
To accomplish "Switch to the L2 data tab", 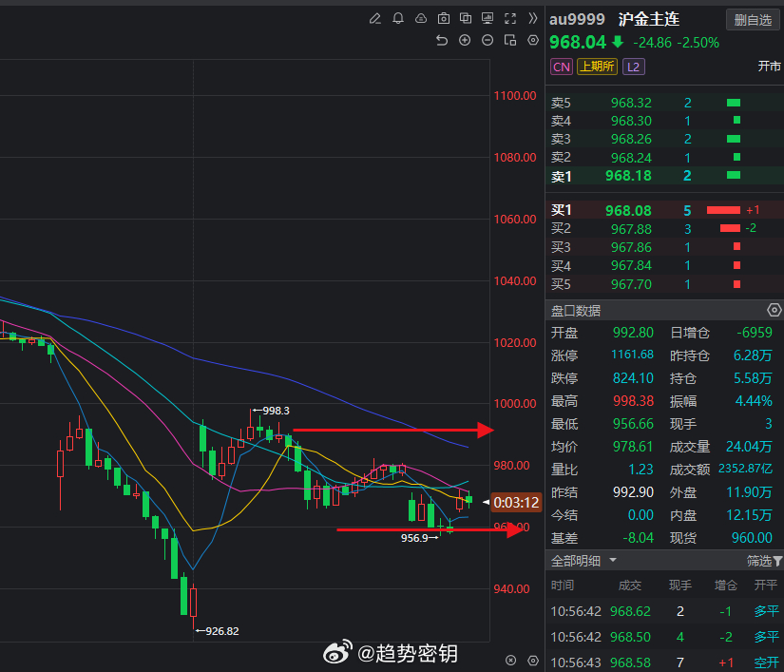I will [x=633, y=67].
